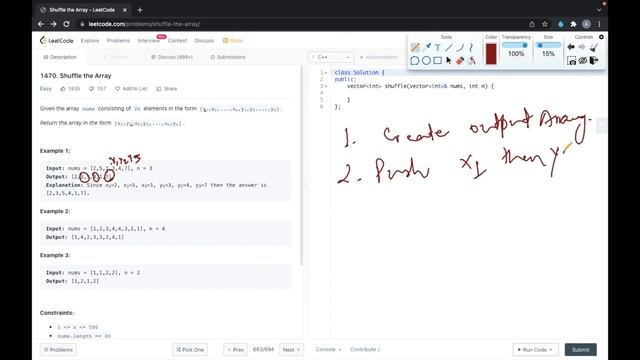Click the Share button
This screenshot has height=360, width=640.
click(167, 89)
